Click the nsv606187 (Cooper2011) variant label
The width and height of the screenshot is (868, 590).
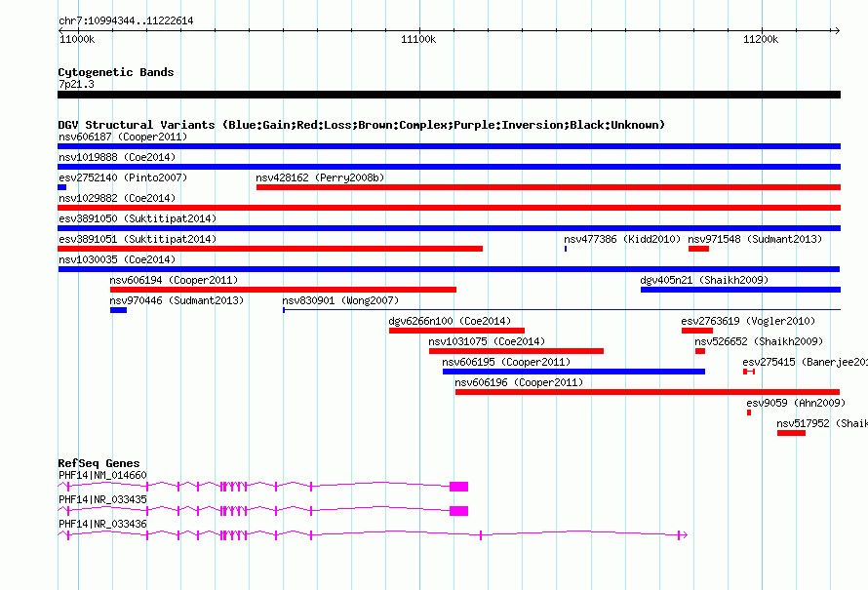click(123, 137)
